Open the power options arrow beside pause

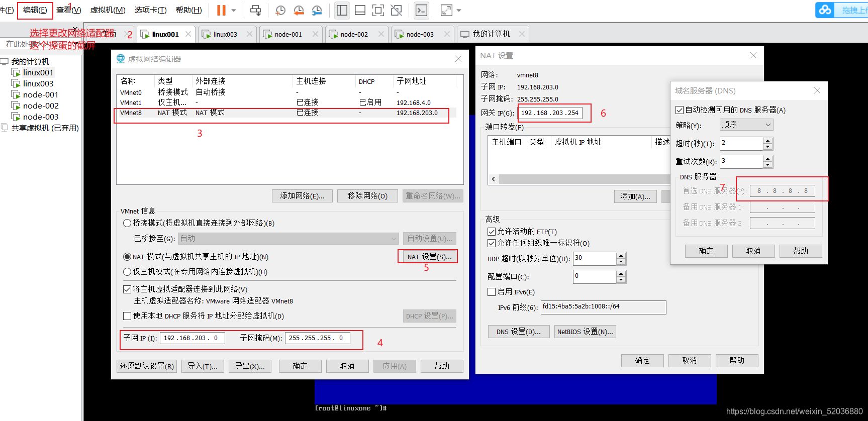234,10
